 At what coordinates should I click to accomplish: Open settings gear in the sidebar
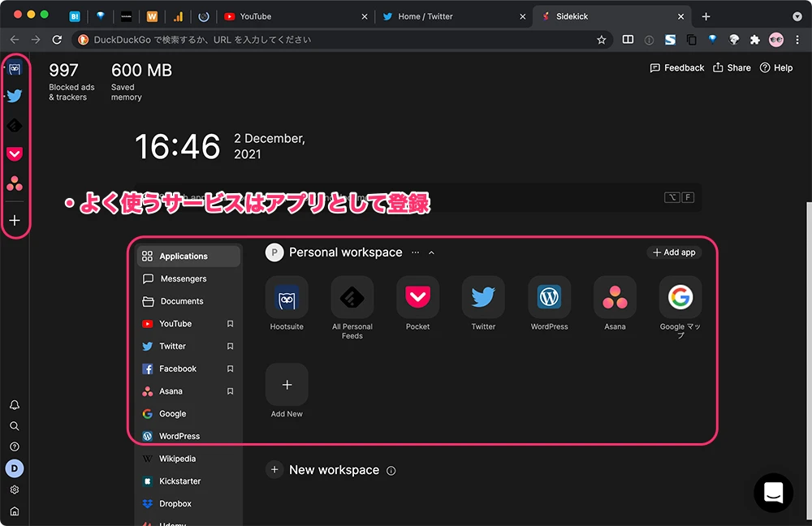click(15, 489)
